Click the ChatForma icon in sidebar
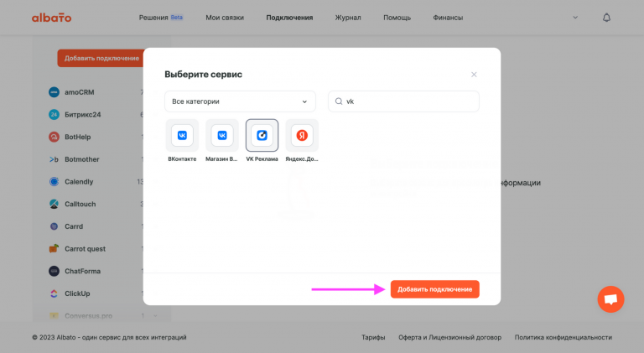 (54, 271)
